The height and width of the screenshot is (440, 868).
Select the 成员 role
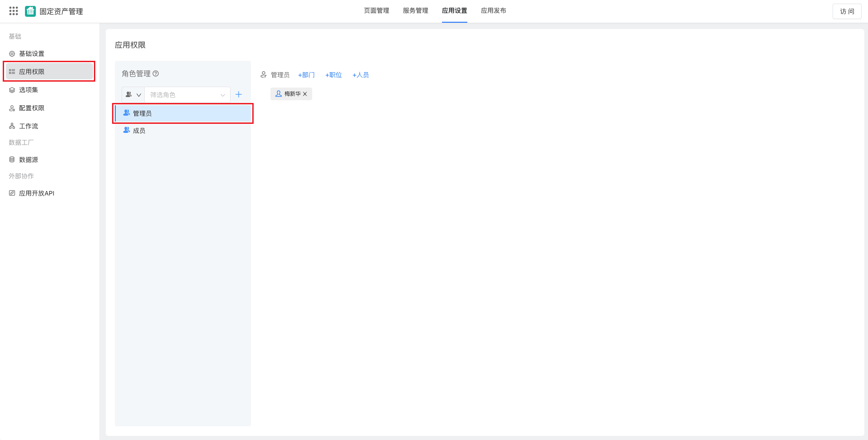point(139,131)
